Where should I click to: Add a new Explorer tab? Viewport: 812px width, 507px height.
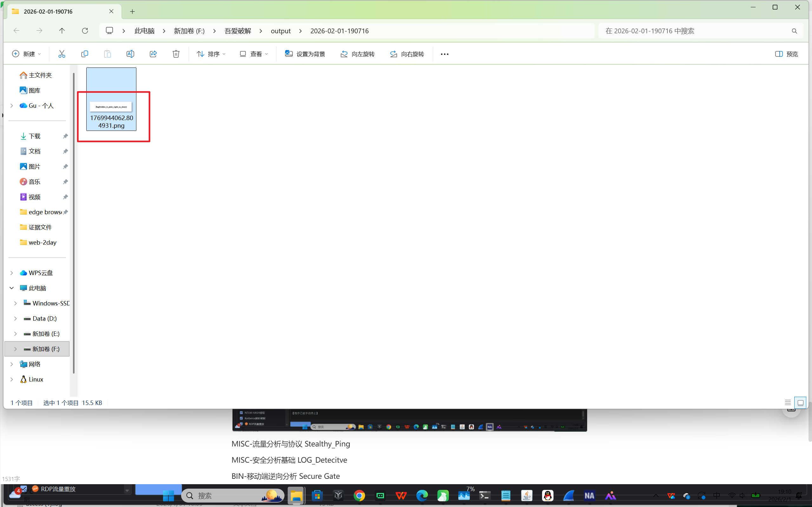[x=133, y=12]
